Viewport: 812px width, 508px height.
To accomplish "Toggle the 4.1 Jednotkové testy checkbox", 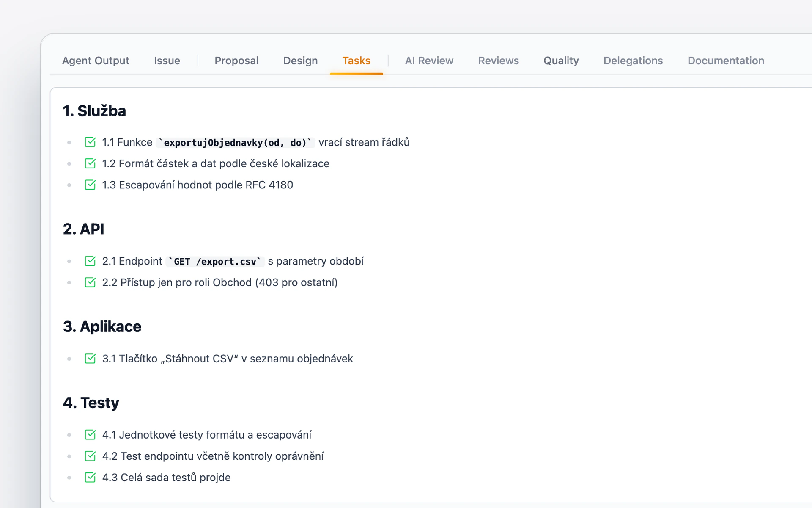I will pos(90,435).
